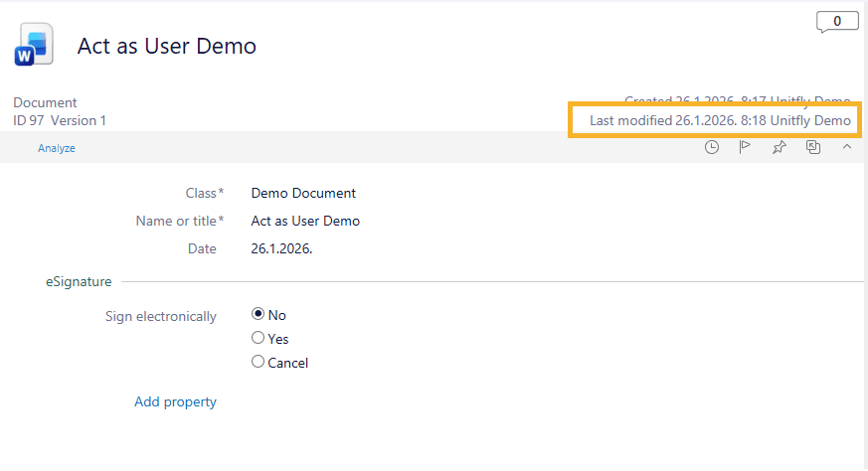Click the Word document file icon

coord(34,47)
